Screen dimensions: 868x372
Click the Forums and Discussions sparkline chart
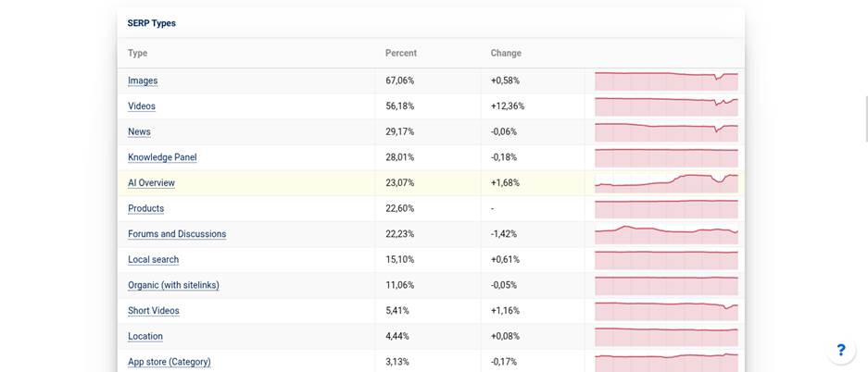666,234
